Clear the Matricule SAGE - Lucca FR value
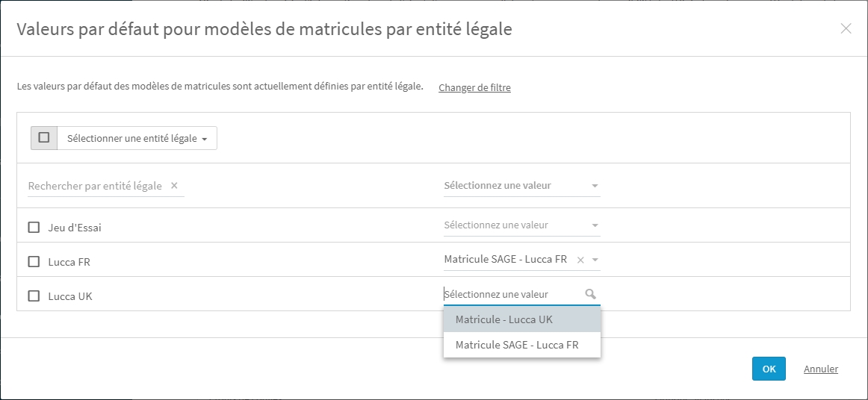This screenshot has height=400, width=868. pos(580,260)
